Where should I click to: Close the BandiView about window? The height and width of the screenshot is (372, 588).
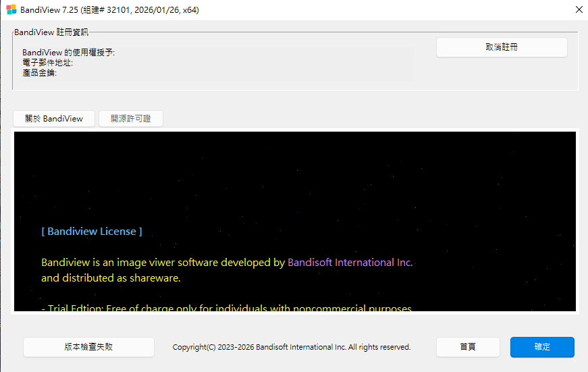click(x=579, y=9)
